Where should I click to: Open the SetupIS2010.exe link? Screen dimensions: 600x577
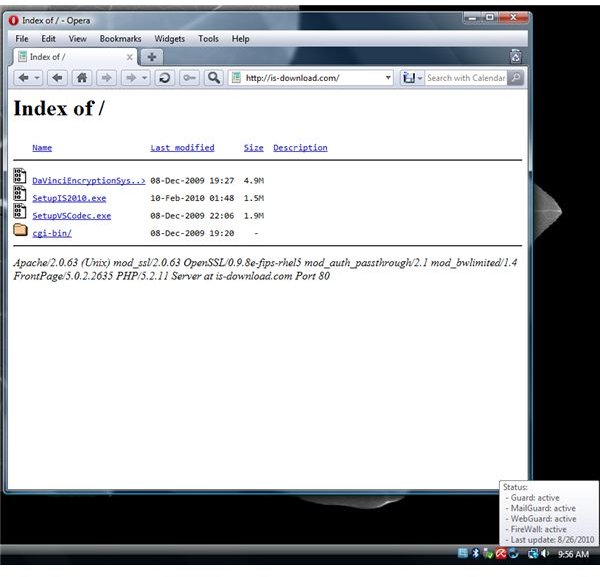(x=69, y=198)
